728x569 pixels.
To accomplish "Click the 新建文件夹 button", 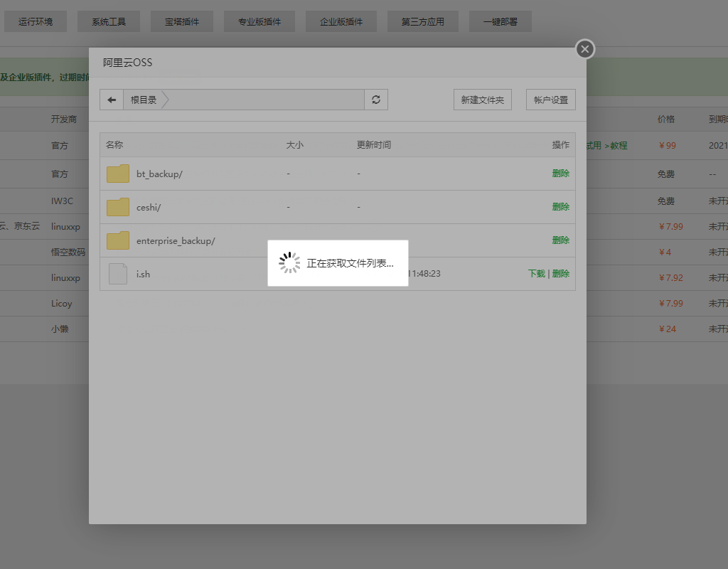I will (483, 100).
